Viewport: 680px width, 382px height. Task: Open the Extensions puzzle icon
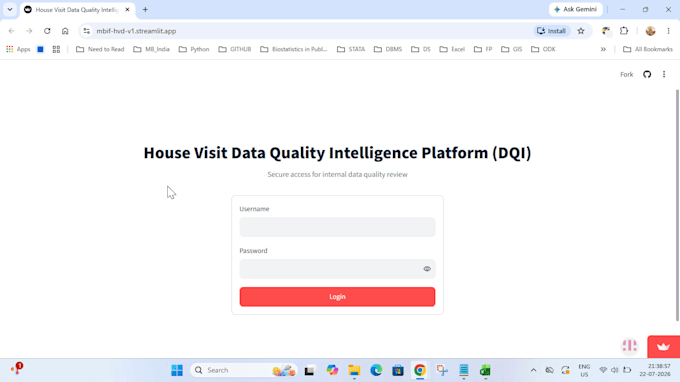pyautogui.click(x=624, y=31)
